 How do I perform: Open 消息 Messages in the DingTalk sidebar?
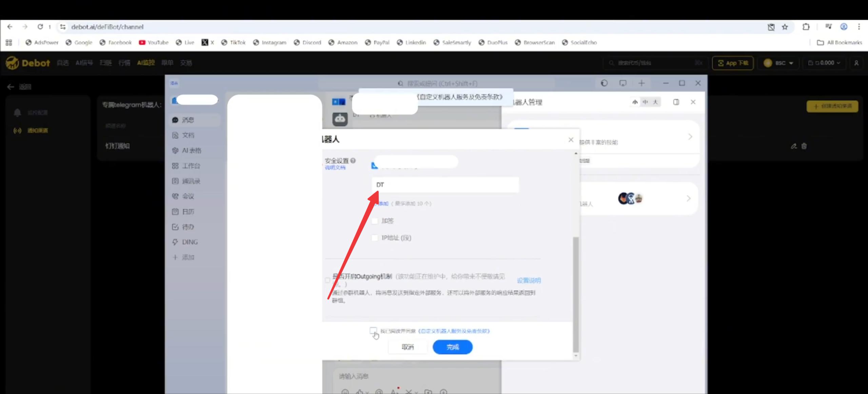coord(188,120)
